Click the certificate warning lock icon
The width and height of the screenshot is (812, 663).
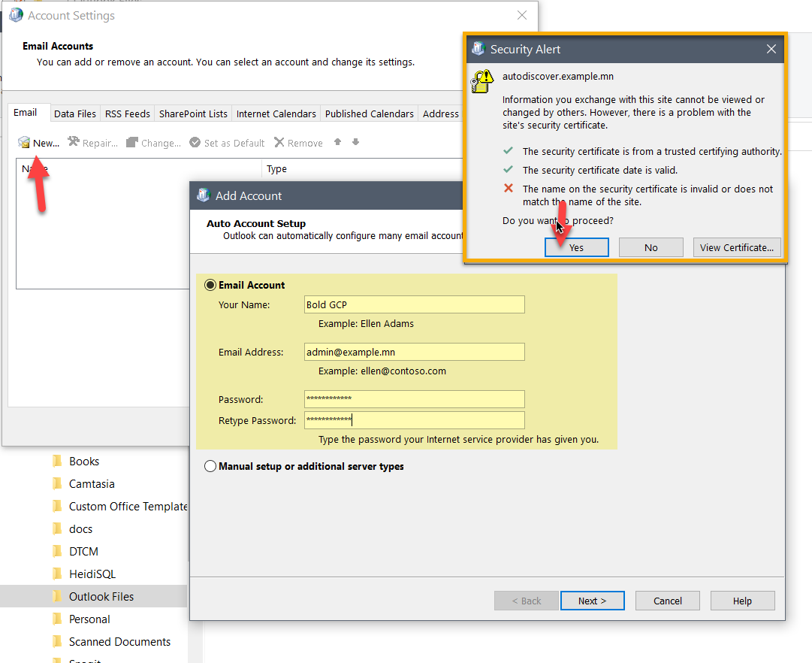coord(482,81)
